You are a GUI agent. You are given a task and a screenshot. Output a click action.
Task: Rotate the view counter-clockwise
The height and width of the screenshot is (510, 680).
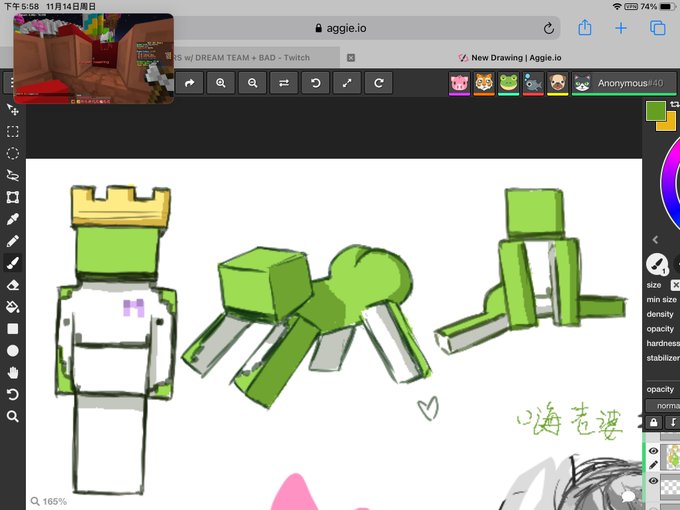(315, 83)
